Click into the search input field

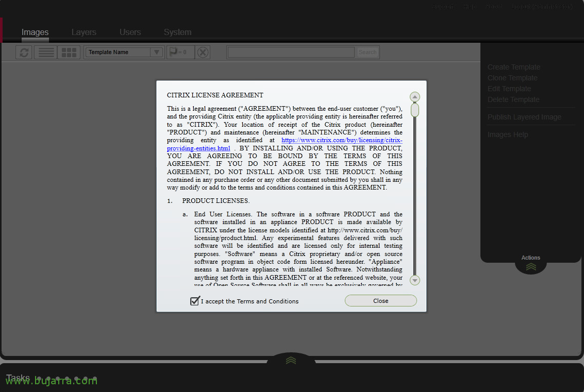pos(291,52)
